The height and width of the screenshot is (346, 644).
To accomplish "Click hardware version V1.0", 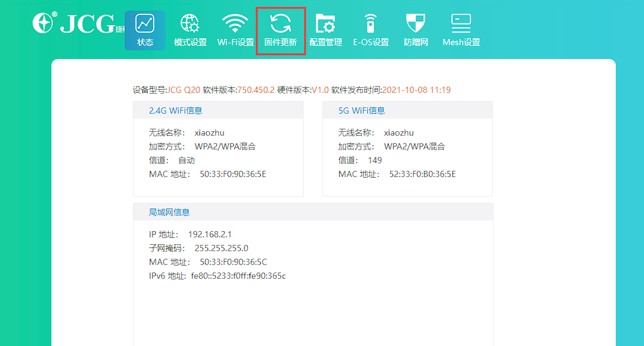I will pos(320,90).
